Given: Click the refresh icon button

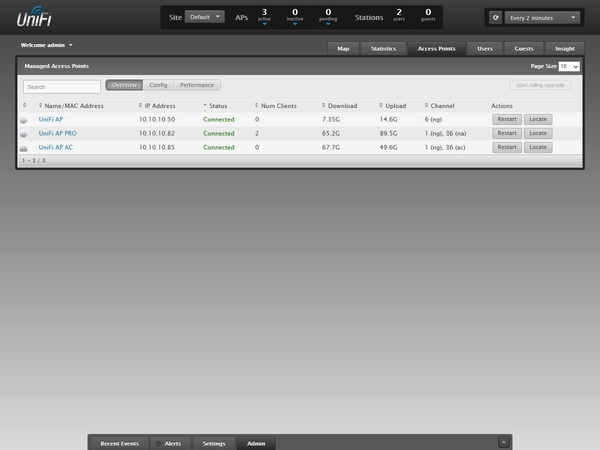Looking at the screenshot, I should click(x=495, y=18).
